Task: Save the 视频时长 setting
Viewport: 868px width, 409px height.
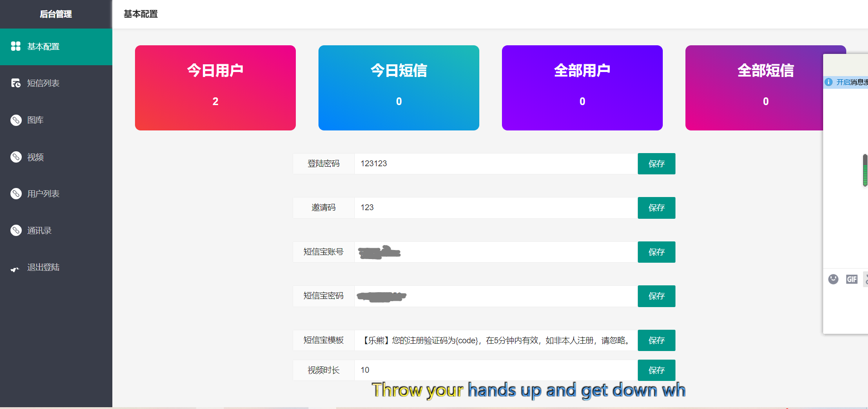Action: (656, 370)
